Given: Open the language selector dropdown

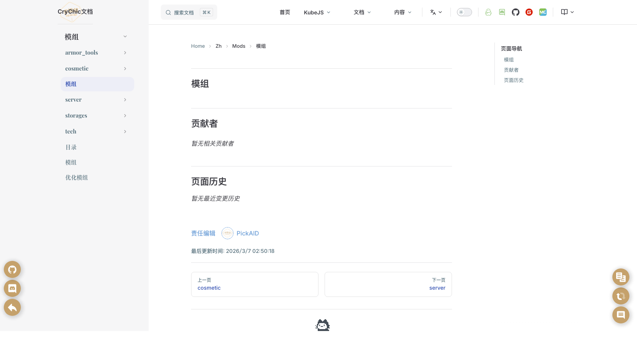Looking at the screenshot, I should [436, 12].
